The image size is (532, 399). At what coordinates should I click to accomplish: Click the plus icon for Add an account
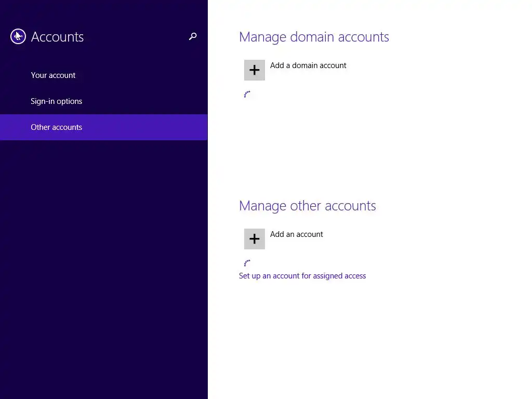click(255, 239)
